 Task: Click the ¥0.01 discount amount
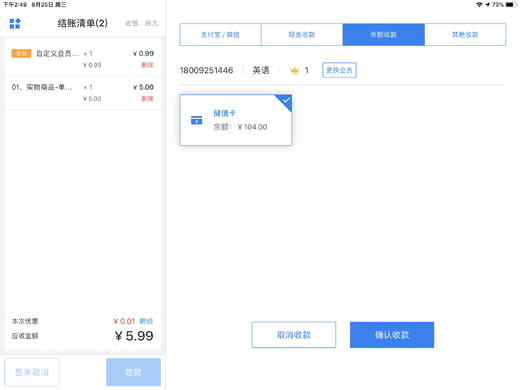(x=124, y=321)
